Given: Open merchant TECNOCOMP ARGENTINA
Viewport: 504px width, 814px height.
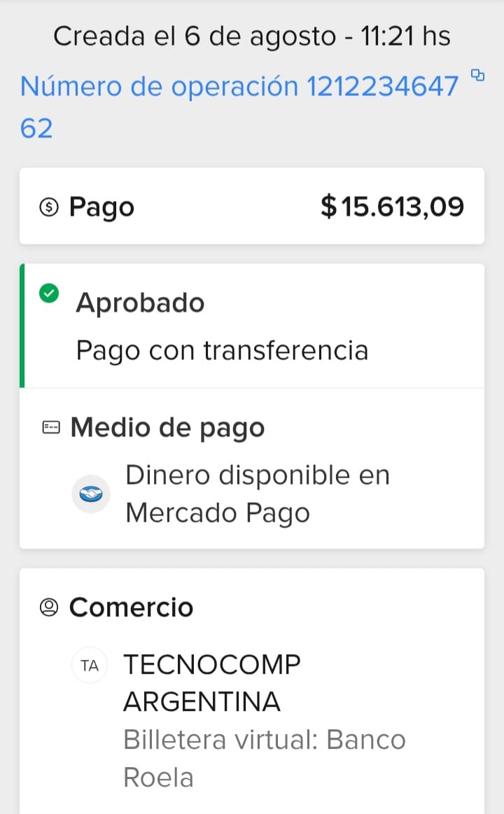Looking at the screenshot, I should (211, 682).
